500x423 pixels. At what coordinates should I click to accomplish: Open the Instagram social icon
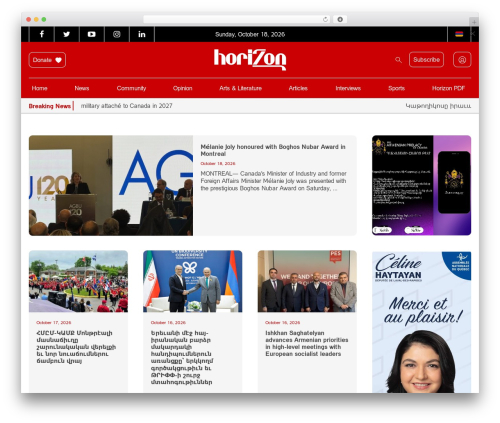pos(117,34)
